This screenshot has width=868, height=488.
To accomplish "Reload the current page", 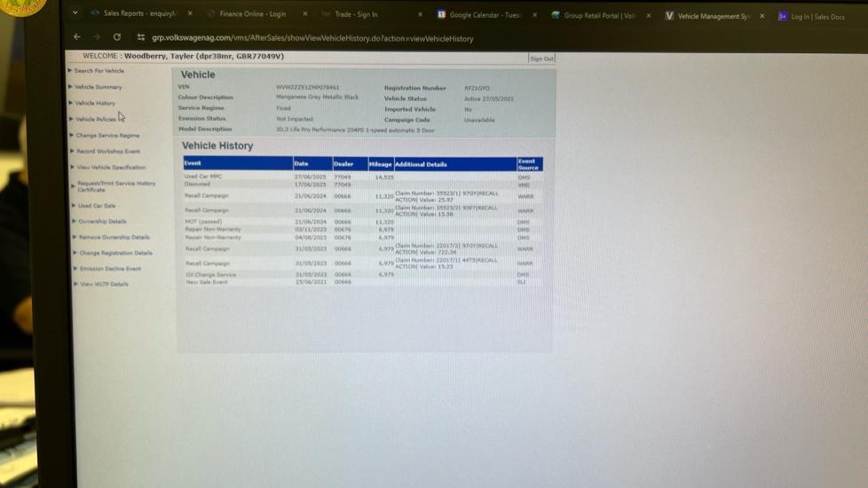I will coord(117,37).
